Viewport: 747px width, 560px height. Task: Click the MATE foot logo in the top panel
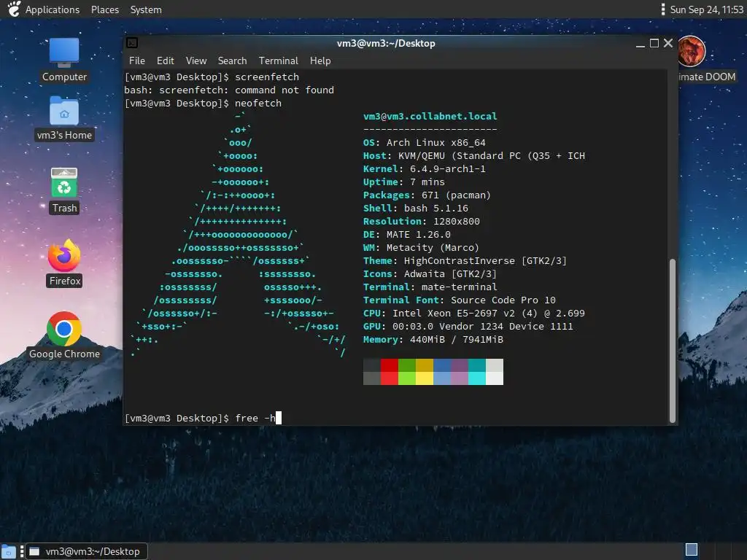click(x=14, y=9)
